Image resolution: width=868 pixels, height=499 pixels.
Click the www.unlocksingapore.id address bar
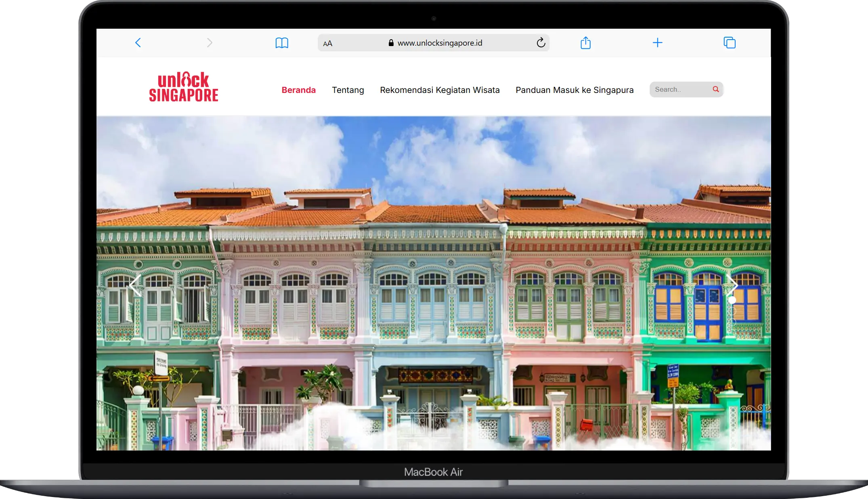434,43
